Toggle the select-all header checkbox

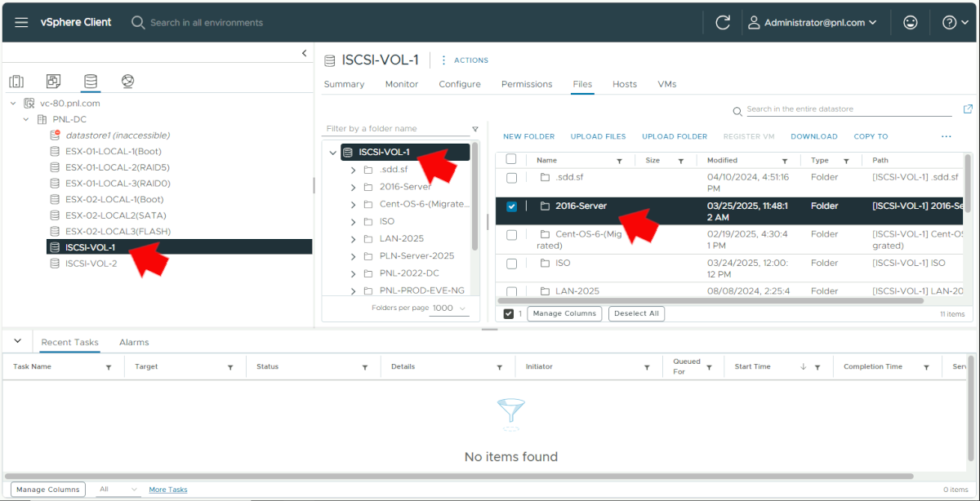coord(511,160)
